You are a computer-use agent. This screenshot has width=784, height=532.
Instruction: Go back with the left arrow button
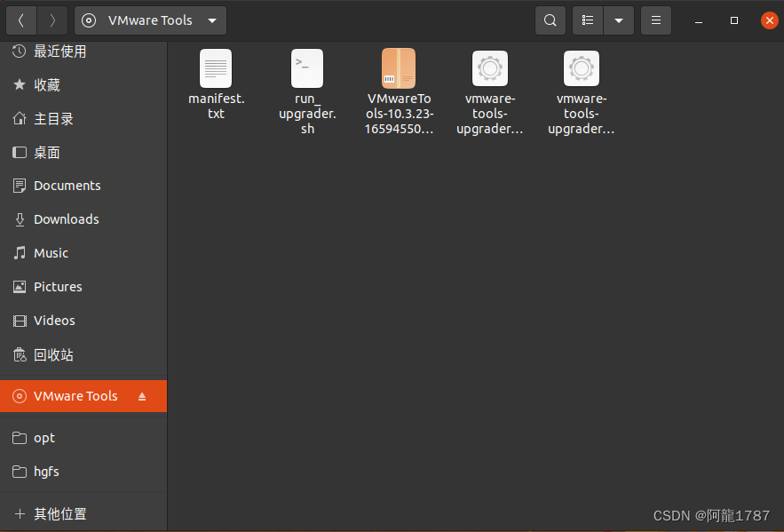coord(21,20)
